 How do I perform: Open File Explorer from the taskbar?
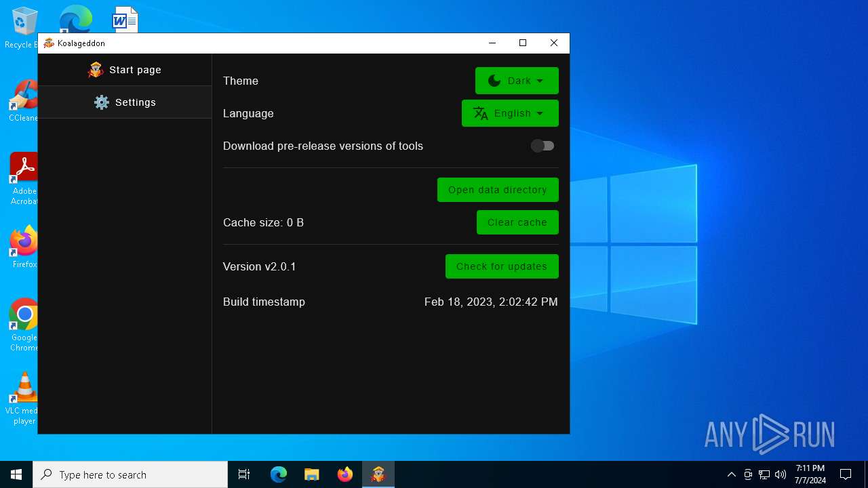311,474
